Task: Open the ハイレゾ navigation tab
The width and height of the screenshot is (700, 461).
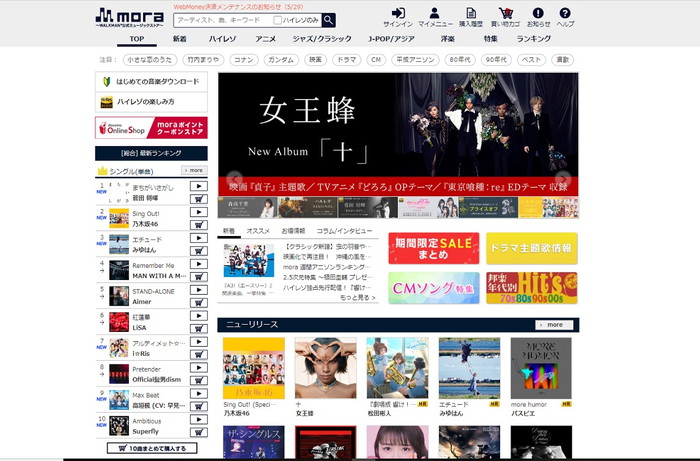Action: point(222,39)
